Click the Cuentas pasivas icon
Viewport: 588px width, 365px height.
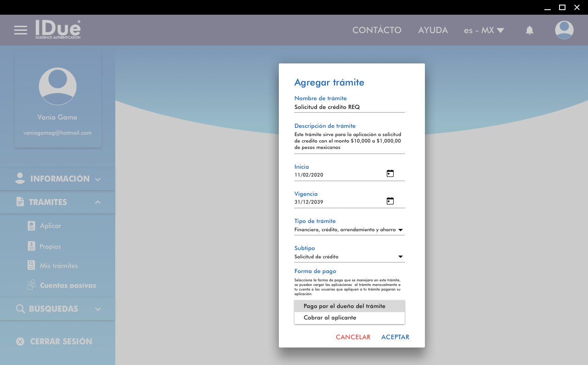(x=31, y=285)
